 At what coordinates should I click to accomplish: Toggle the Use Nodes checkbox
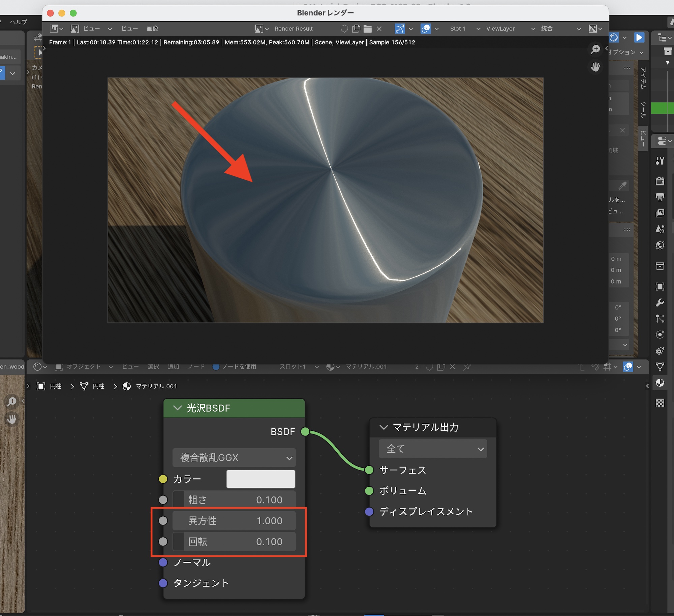(x=216, y=367)
